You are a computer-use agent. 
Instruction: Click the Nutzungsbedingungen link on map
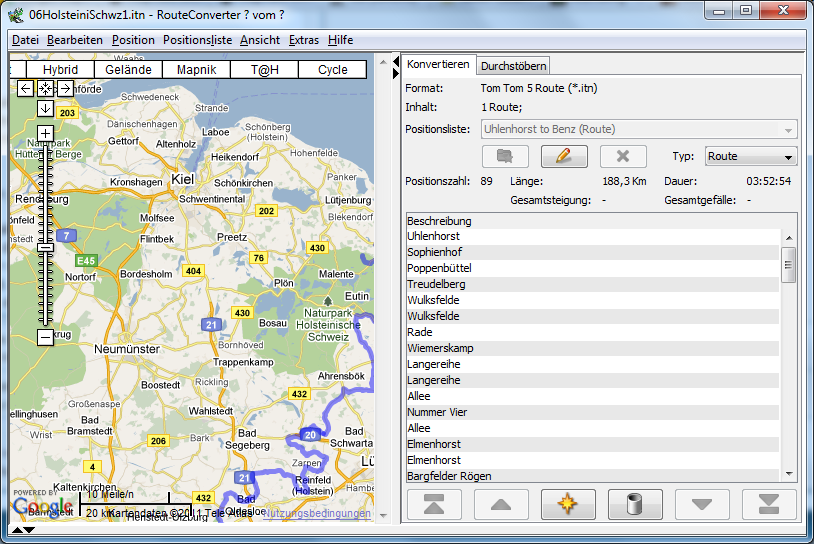(x=316, y=514)
